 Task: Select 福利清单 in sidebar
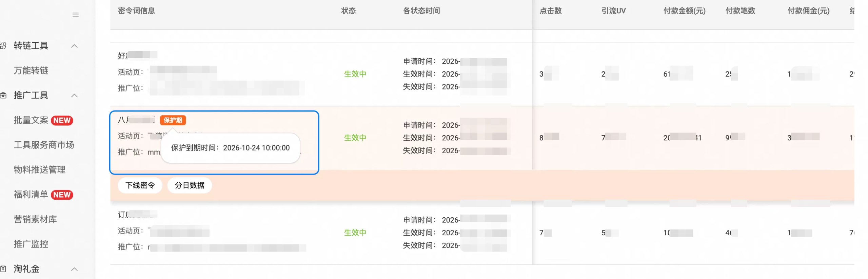pos(31,195)
